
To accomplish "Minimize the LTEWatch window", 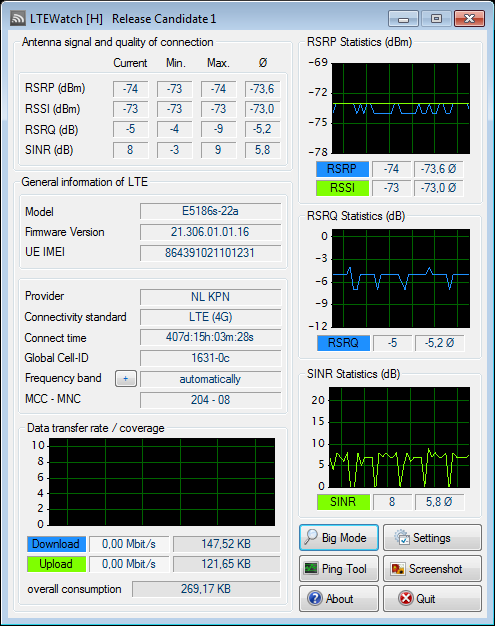I will [x=403, y=19].
